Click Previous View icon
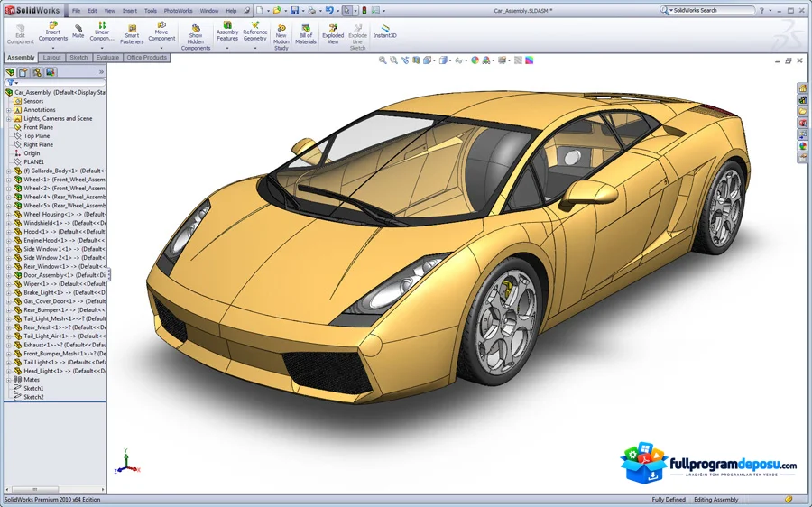The width and height of the screenshot is (812, 507). (405, 60)
